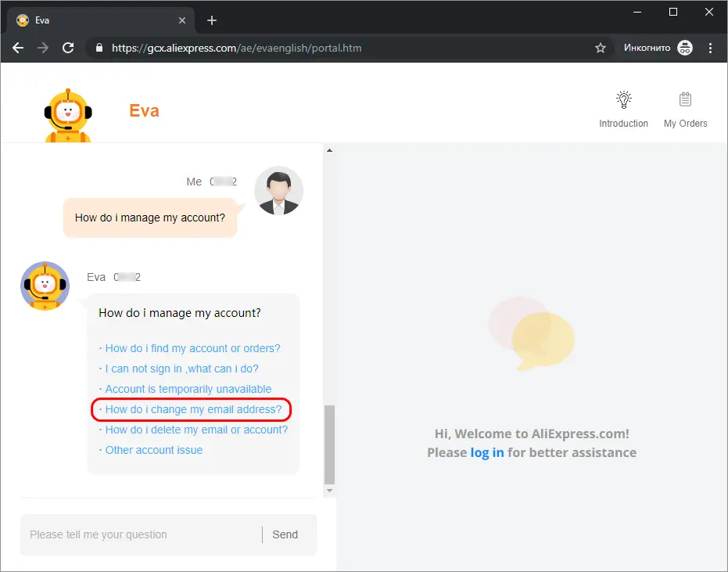The height and width of the screenshot is (572, 728).
Task: Select the Eva browser tab
Action: tap(101, 20)
